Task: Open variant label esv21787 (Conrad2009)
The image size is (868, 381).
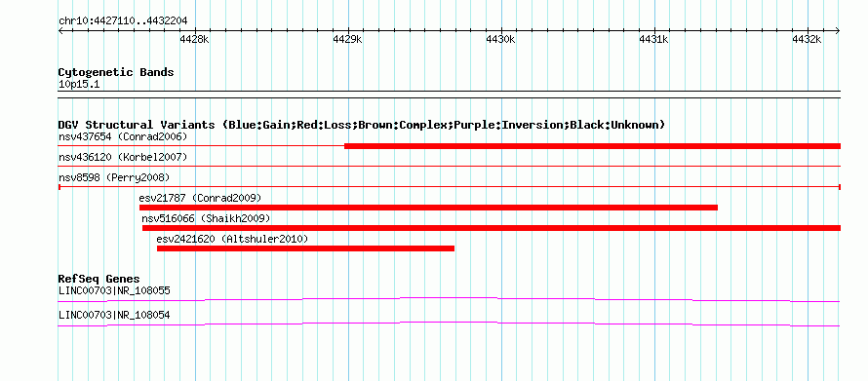Action: click(x=200, y=198)
